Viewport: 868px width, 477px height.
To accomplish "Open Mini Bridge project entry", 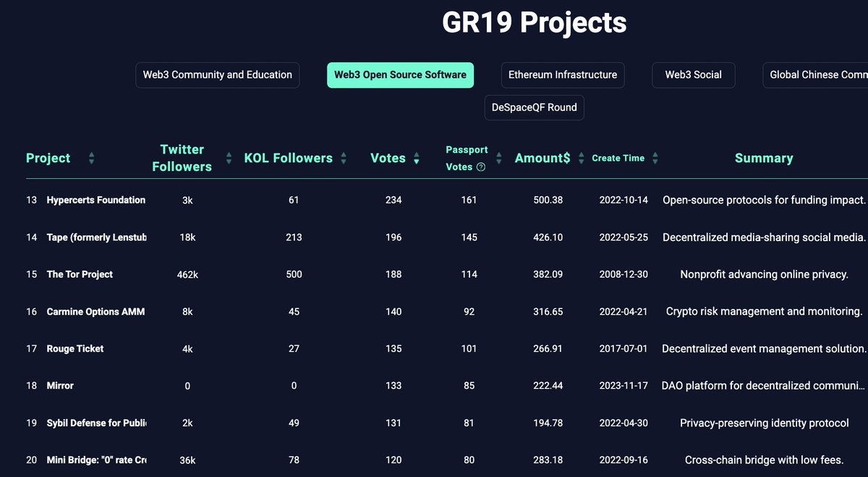I will coord(96,460).
